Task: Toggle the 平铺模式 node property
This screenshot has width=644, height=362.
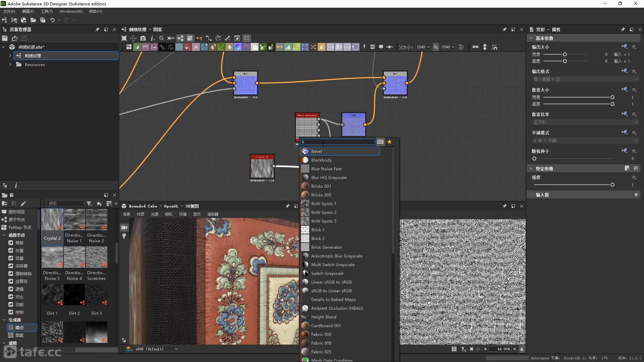Action: click(x=625, y=132)
